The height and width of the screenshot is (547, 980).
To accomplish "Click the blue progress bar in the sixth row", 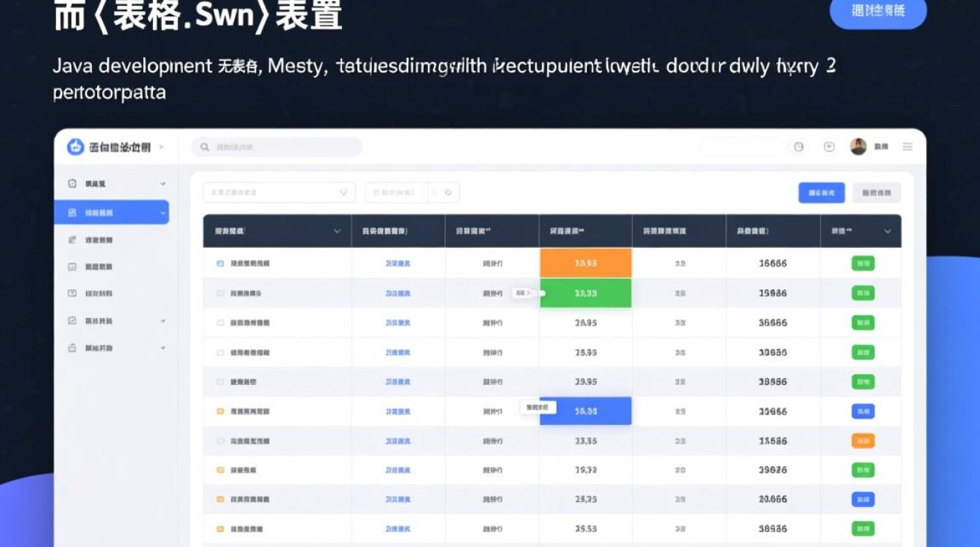I will click(586, 411).
